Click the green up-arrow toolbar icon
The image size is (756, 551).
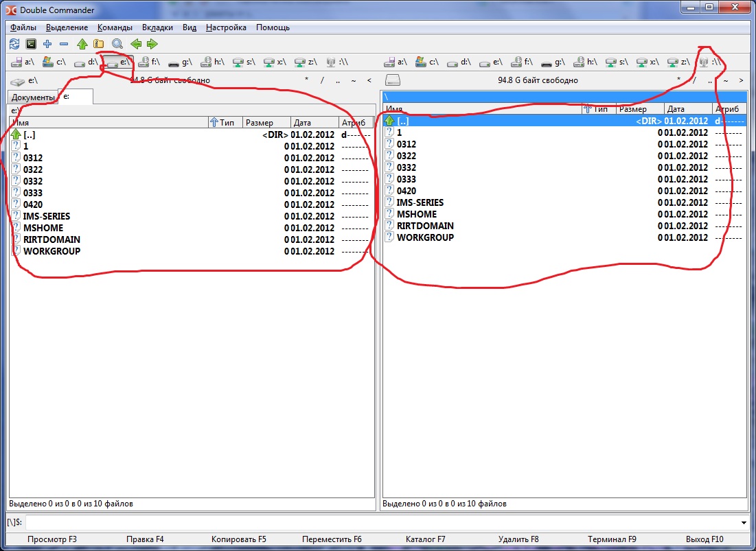pos(82,44)
